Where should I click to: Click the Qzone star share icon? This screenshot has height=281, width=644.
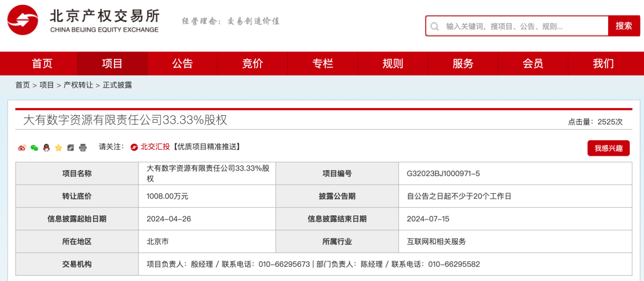point(58,148)
